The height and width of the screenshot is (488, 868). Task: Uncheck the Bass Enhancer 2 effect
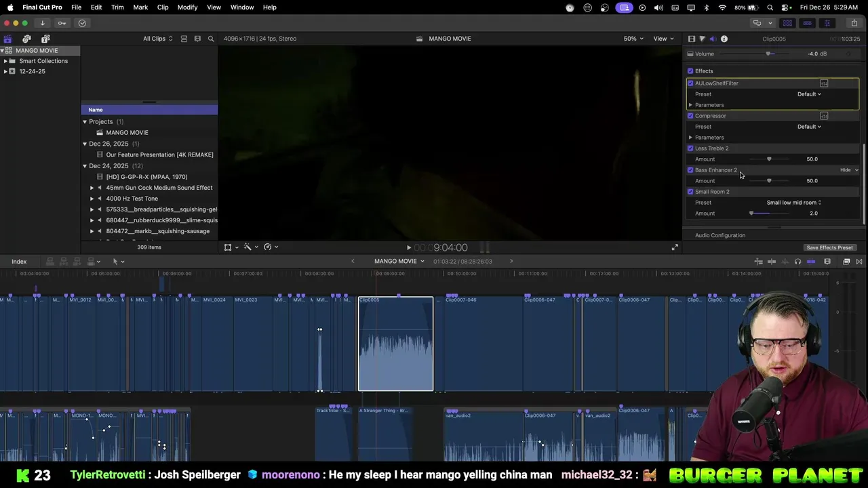pyautogui.click(x=690, y=170)
